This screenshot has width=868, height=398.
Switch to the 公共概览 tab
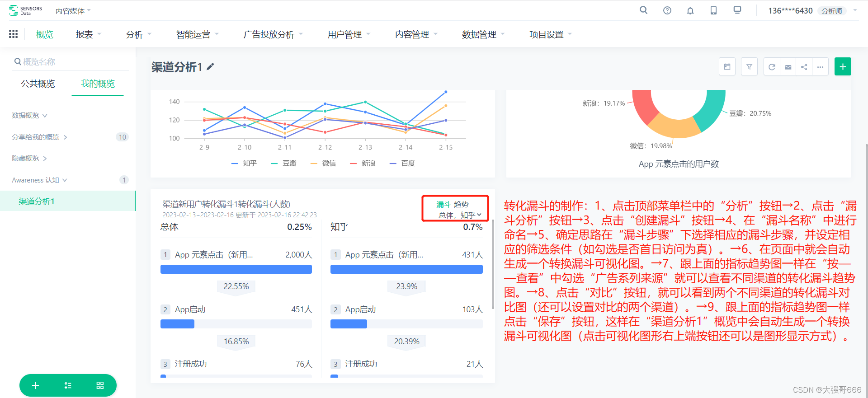pyautogui.click(x=38, y=84)
